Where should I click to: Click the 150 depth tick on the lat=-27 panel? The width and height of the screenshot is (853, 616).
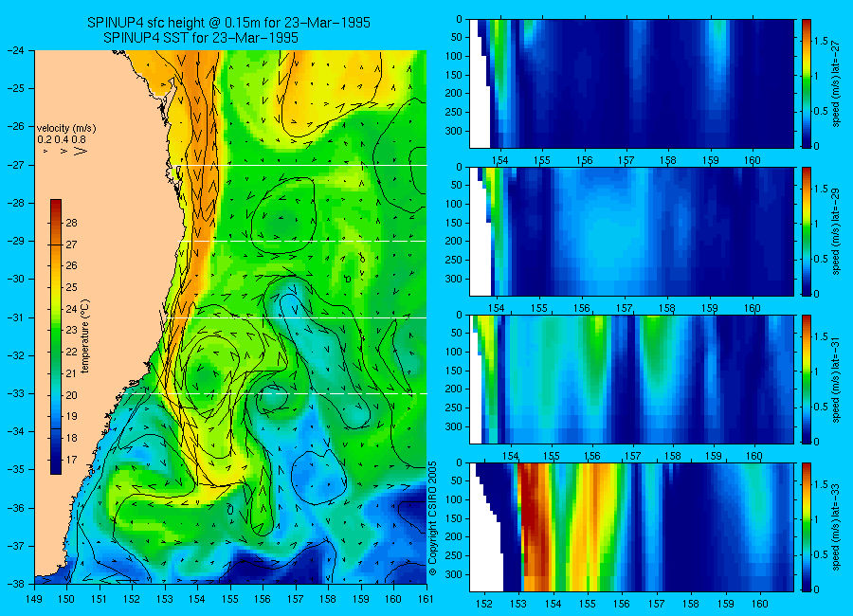[455, 75]
